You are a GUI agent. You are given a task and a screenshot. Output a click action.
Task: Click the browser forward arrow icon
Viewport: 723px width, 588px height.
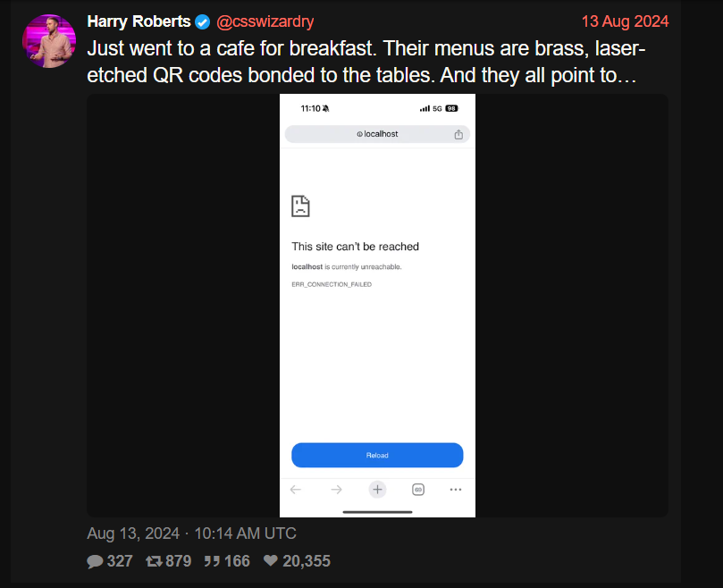click(x=337, y=490)
